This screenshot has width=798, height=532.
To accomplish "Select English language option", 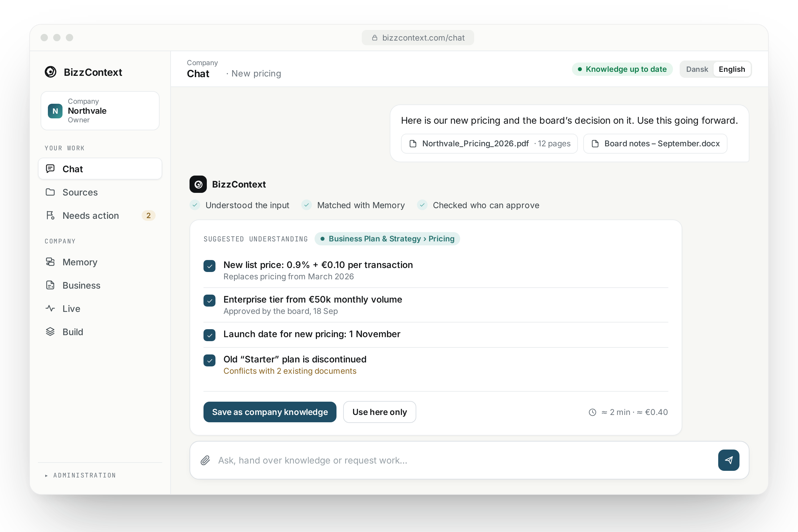I will pos(732,69).
